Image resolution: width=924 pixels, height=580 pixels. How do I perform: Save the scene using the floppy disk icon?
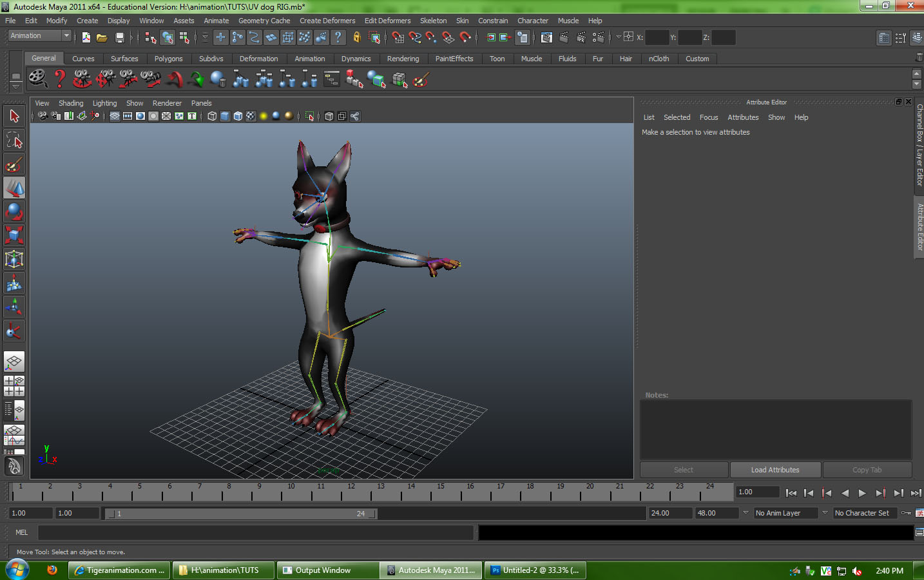tap(120, 37)
